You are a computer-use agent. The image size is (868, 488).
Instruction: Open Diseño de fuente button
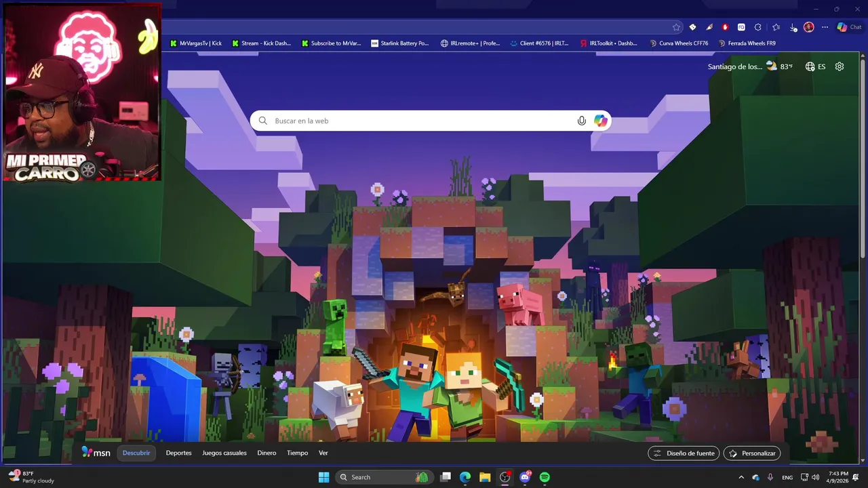pos(684,453)
